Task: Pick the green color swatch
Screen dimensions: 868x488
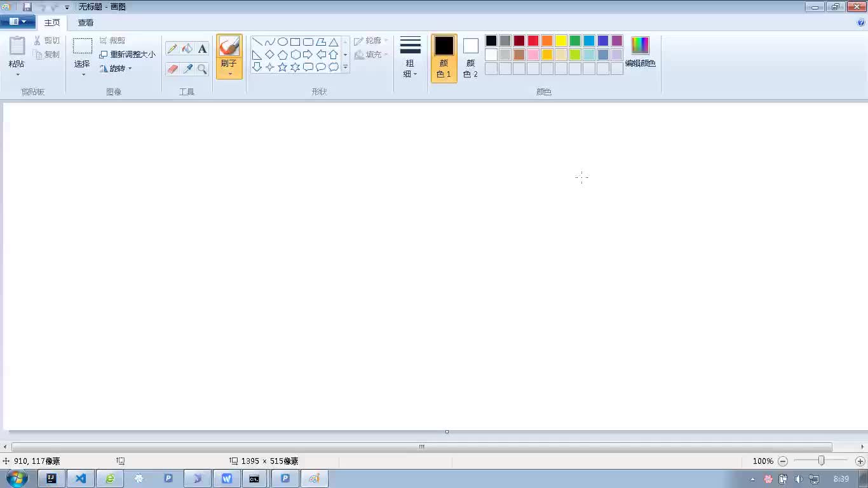Action: click(x=575, y=41)
